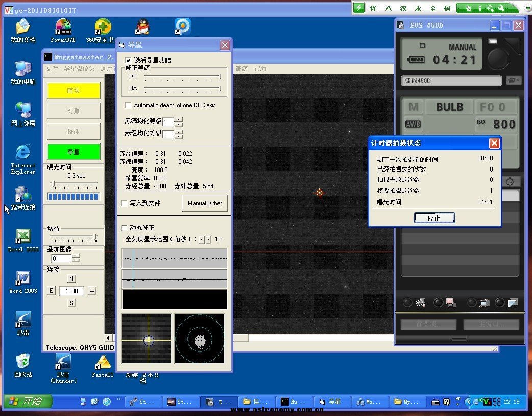
Task: Open the 网上邻居 desktop icon
Action: 23,114
